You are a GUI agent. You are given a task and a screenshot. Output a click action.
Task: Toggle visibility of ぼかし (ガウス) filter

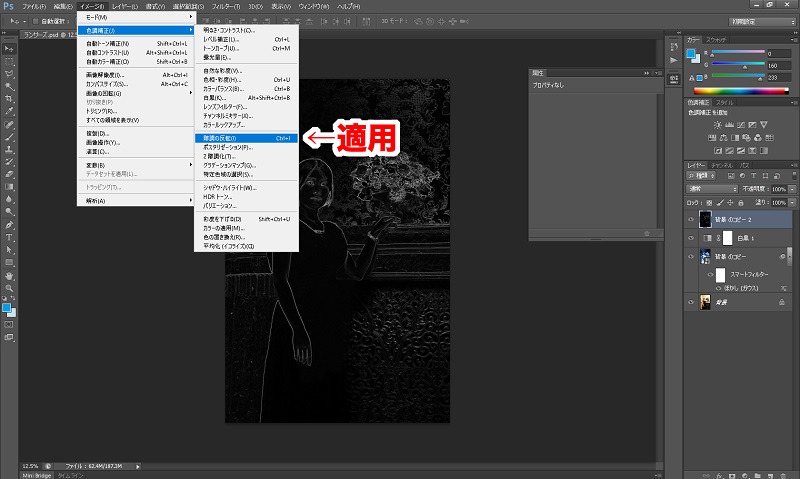tap(718, 288)
